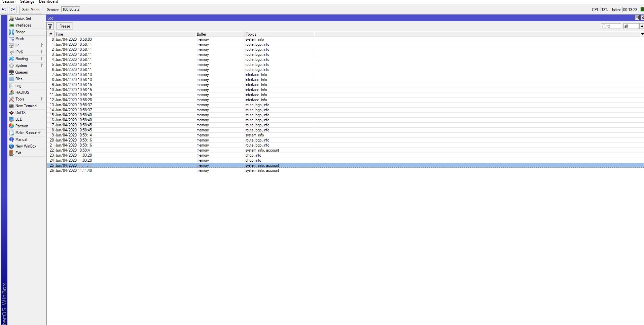The image size is (644, 325).
Task: Open the Partition pie icon
Action: coord(11,126)
